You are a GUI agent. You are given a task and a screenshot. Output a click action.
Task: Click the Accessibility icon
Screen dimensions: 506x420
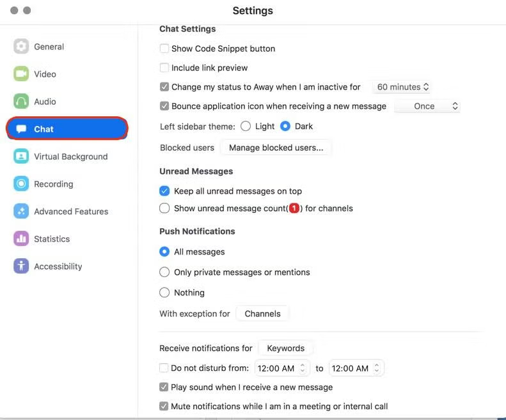click(x=21, y=267)
